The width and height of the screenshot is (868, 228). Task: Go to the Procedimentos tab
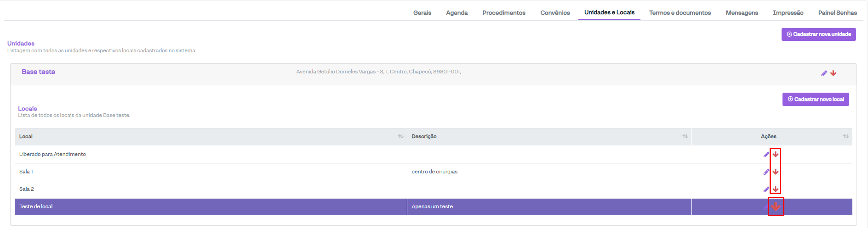click(503, 13)
